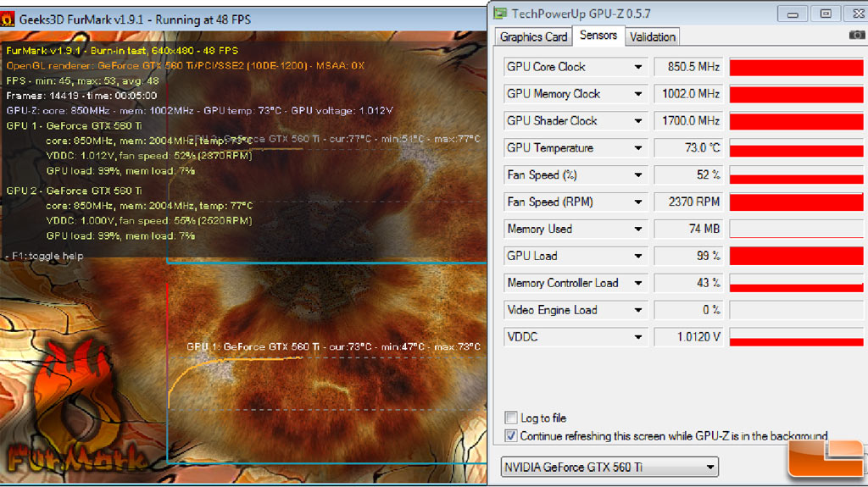Expand the GPU Load sensor dropdown
The width and height of the screenshot is (868, 487).
(638, 257)
